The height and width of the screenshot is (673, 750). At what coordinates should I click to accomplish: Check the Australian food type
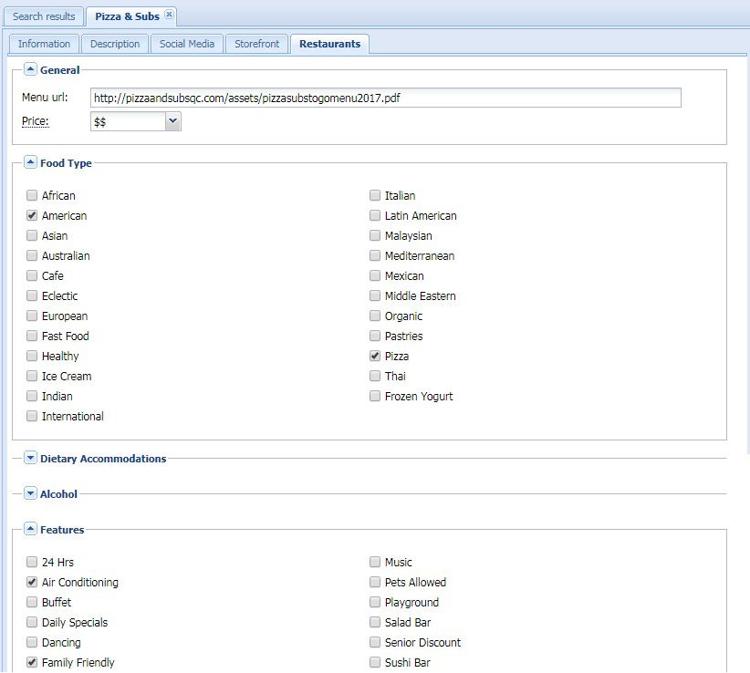(x=32, y=255)
